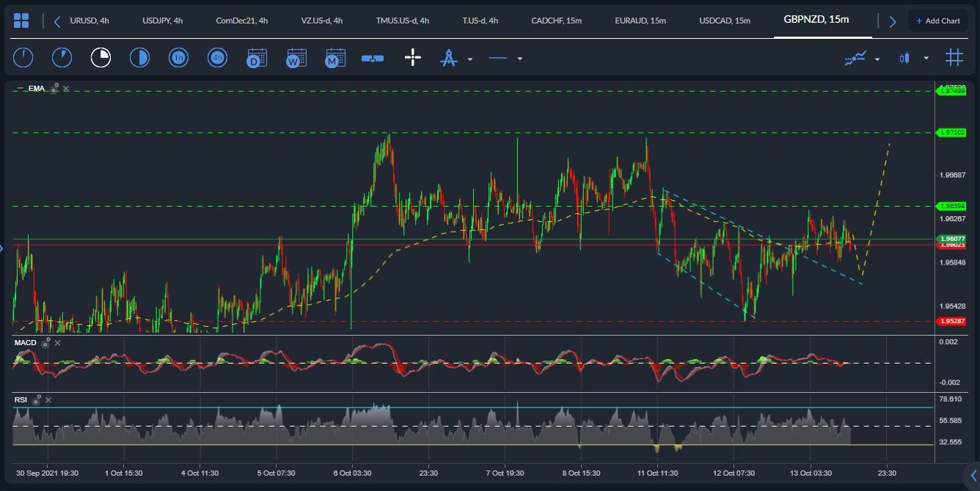980x491 pixels.
Task: Toggle the Monthly timeframe icon
Action: [x=334, y=57]
